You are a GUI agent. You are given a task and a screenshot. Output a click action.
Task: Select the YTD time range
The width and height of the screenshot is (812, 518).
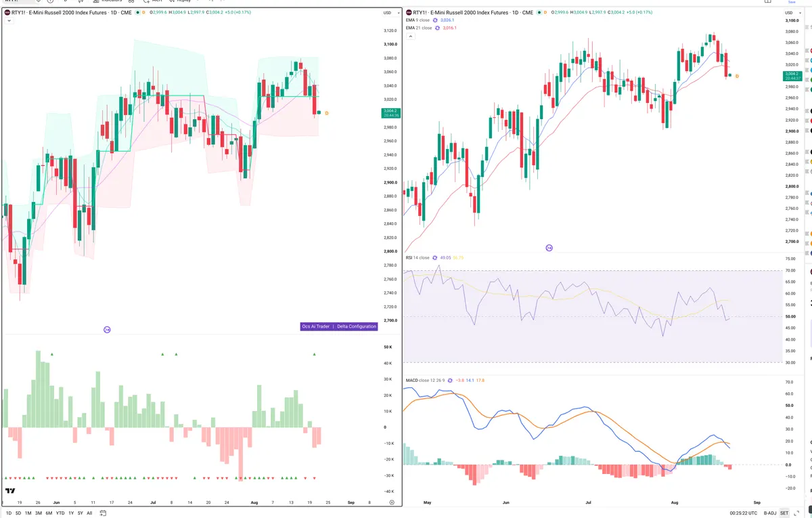[60, 513]
